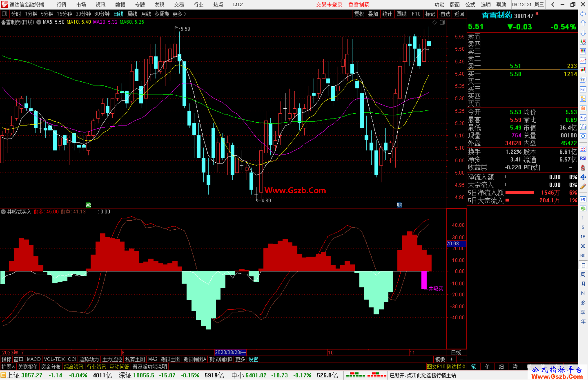
Task: Click the 5日大宗流入 red bar
Action: [x=507, y=200]
